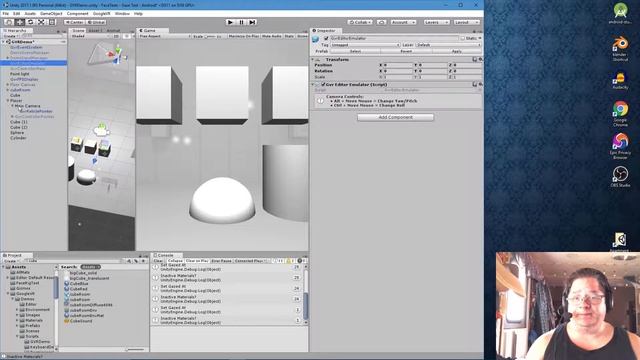The width and height of the screenshot is (640, 360).
Task: Open the Layers dropdown in toolbar
Action: (x=436, y=22)
